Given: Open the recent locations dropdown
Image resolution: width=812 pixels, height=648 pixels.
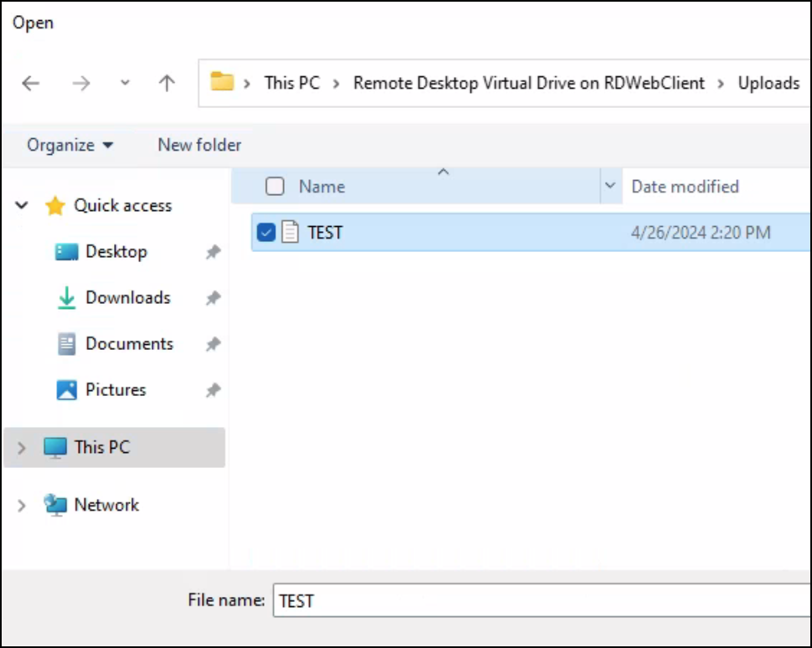Looking at the screenshot, I should tap(125, 83).
